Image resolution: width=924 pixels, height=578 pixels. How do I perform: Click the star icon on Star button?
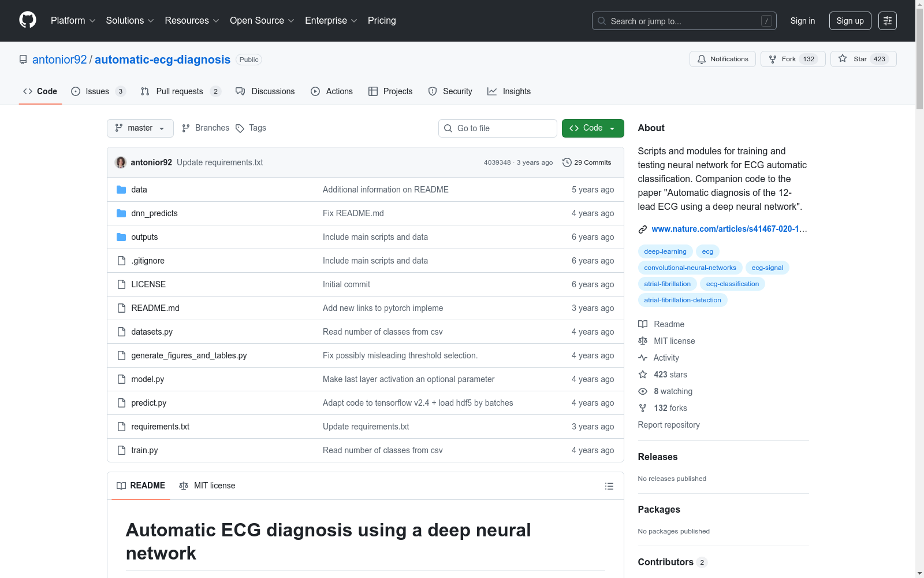tap(843, 59)
